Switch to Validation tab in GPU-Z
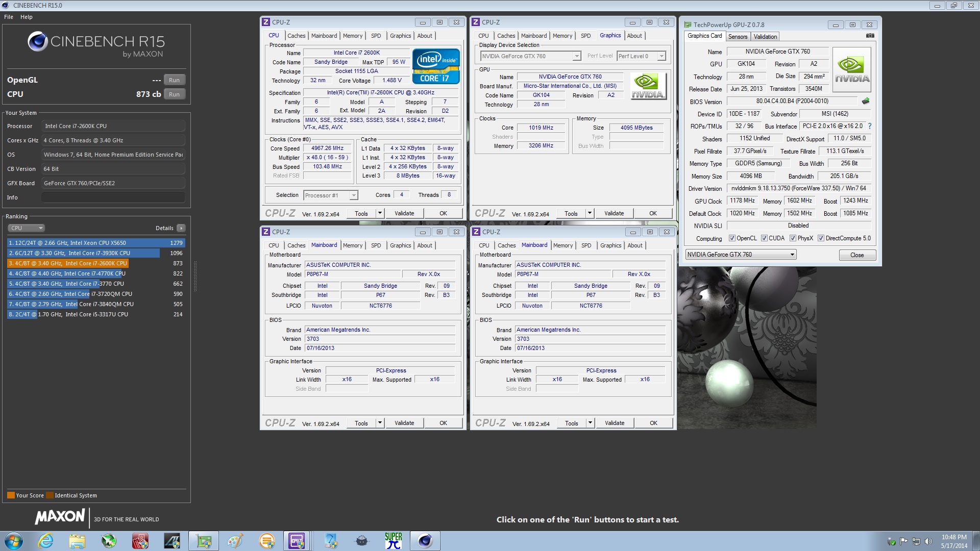Screen dimensions: 980x551 (x=765, y=36)
